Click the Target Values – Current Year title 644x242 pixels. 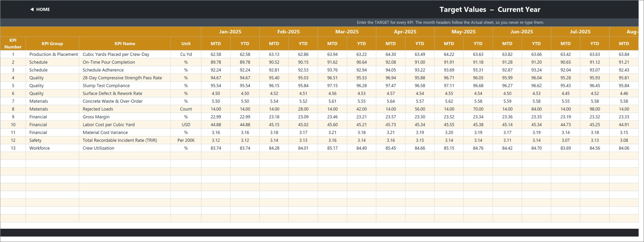490,10
